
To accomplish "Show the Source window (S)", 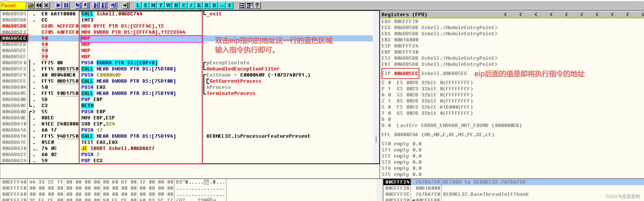I will coord(230,5).
